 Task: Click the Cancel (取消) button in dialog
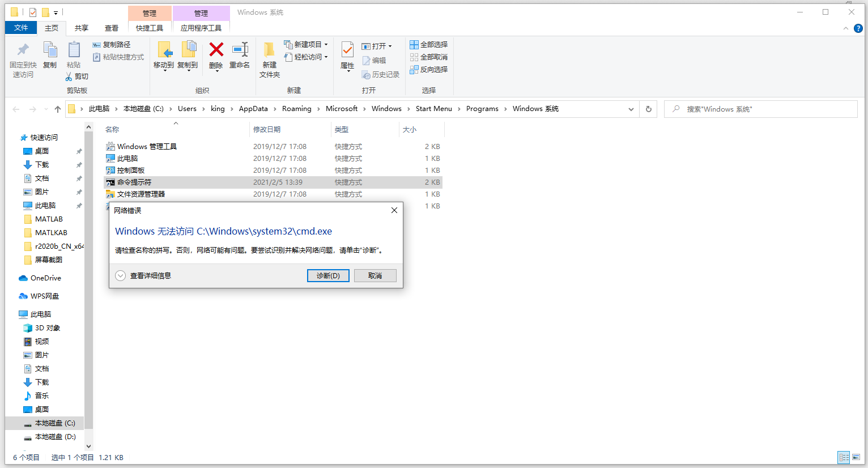pos(375,275)
